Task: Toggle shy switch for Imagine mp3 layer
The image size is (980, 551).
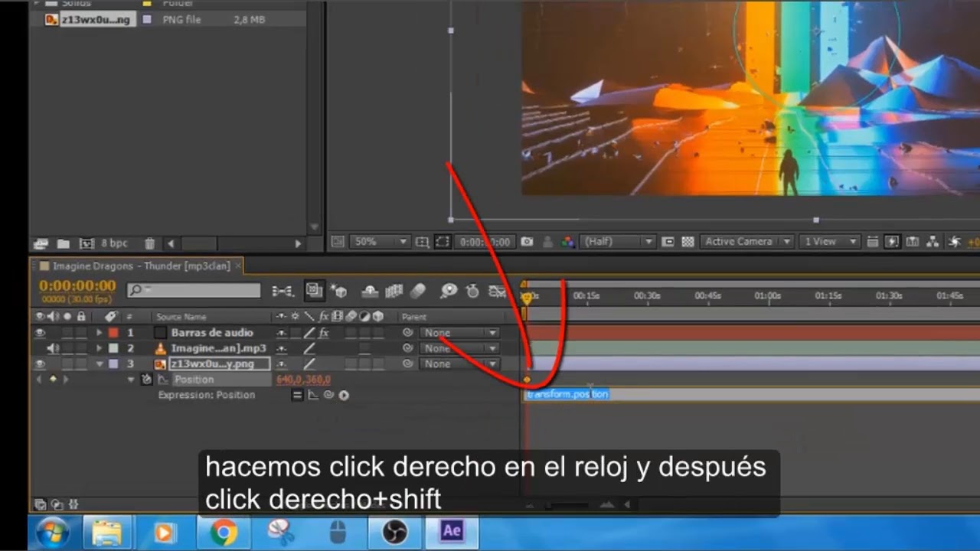Action: (x=282, y=348)
